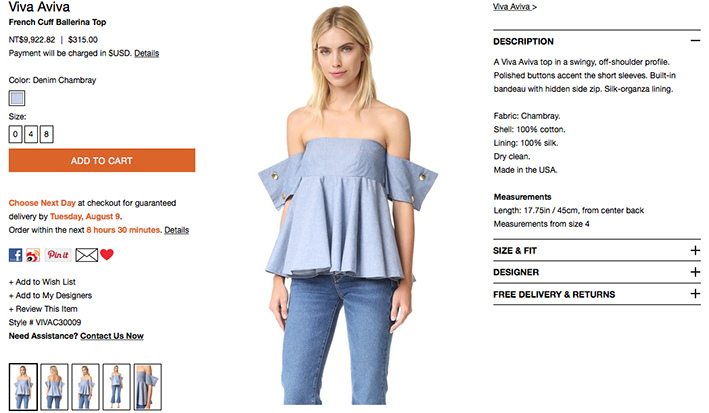
Task: Share the item on Facebook
Action: [15, 255]
